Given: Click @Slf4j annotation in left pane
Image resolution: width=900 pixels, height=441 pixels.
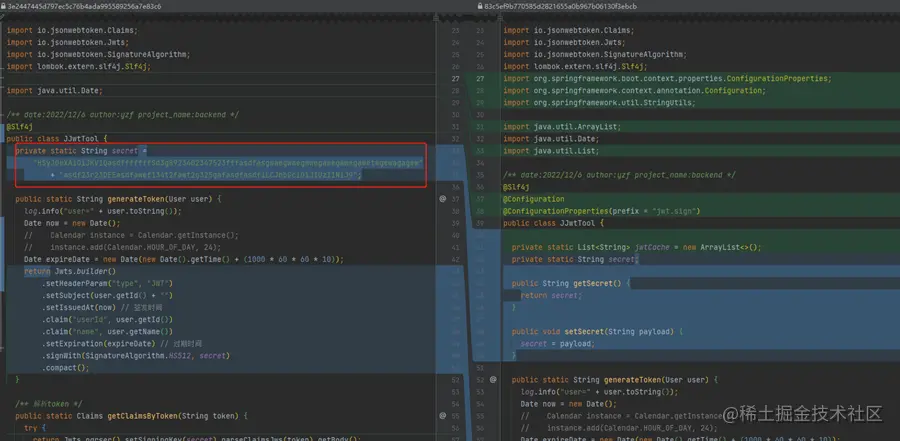Looking at the screenshot, I should point(20,127).
